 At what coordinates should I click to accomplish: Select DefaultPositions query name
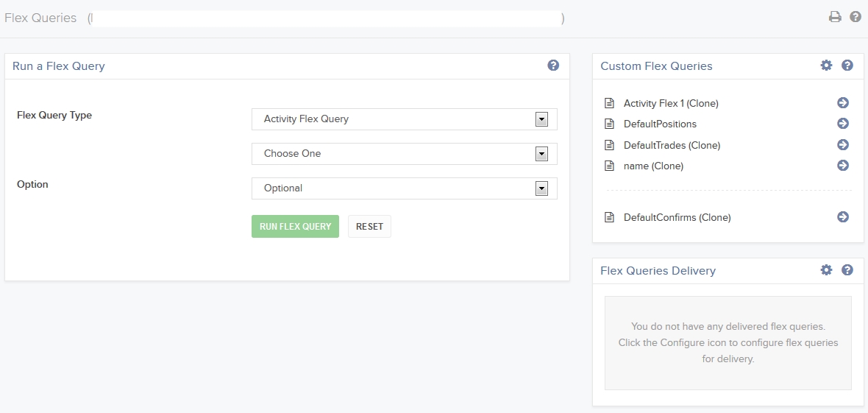coord(660,124)
